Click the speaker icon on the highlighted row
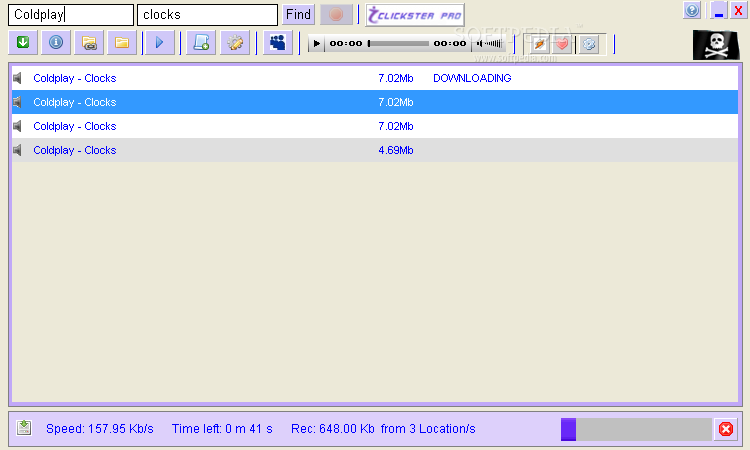Image resolution: width=750 pixels, height=450 pixels. click(18, 102)
